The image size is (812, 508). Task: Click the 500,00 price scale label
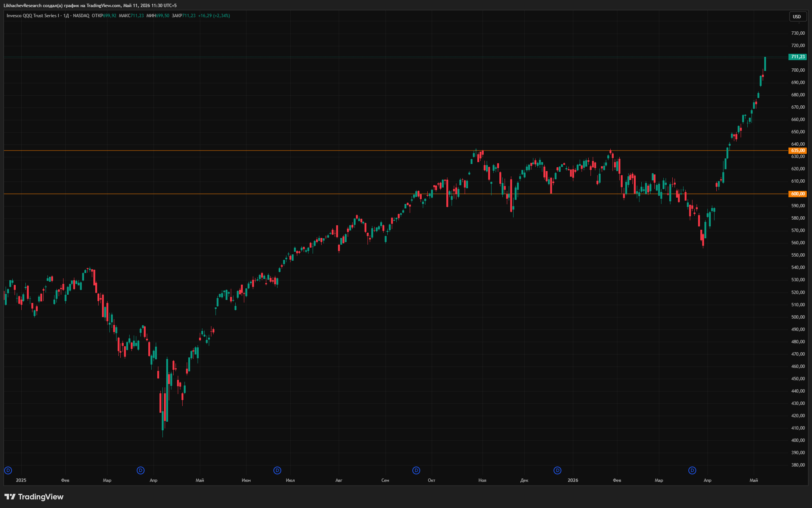798,317
